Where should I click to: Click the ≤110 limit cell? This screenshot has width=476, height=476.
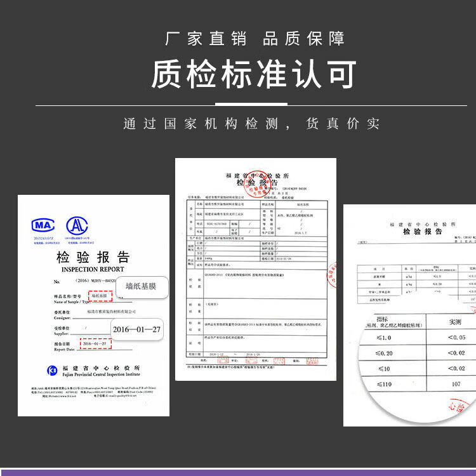click(384, 384)
